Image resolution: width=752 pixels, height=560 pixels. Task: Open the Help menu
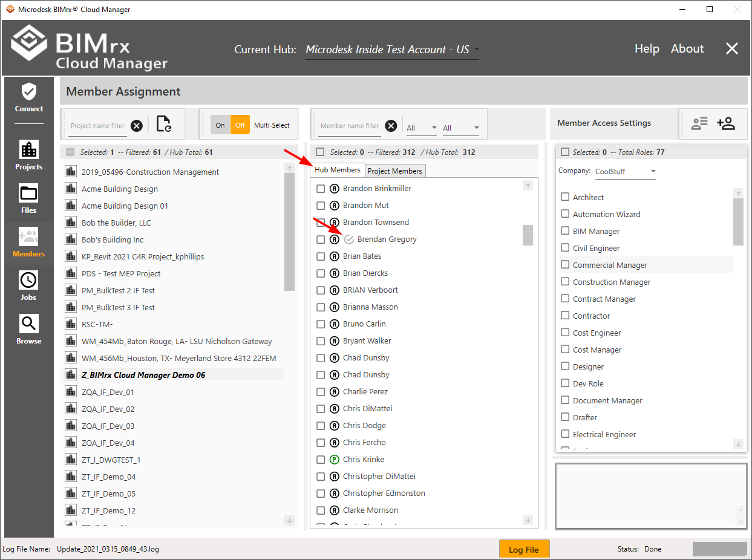coord(647,49)
